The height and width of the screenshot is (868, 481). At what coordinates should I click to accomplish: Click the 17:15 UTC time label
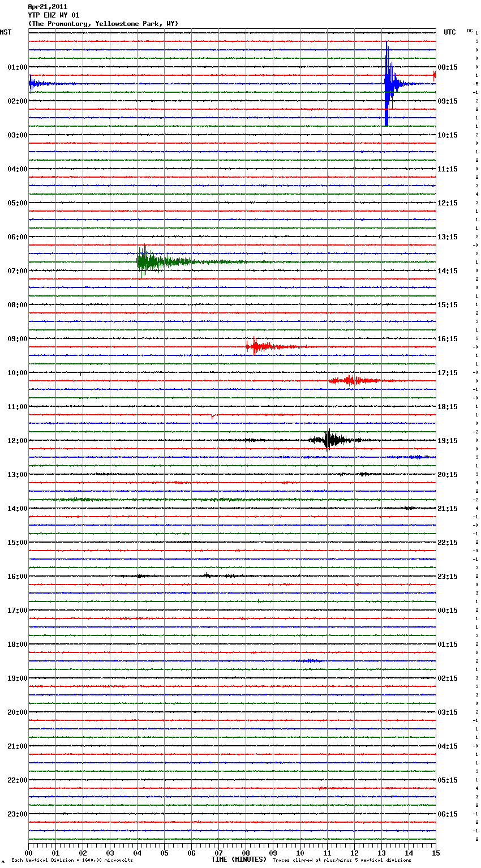tap(448, 373)
